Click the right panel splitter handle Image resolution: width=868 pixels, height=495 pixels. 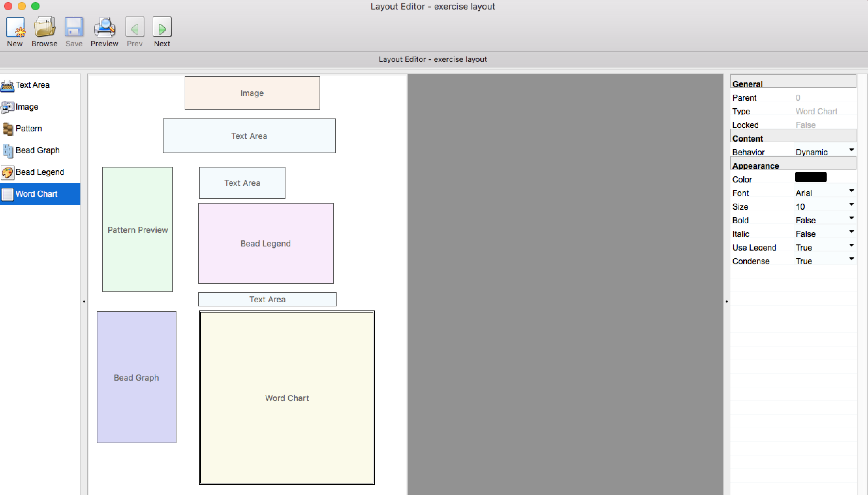pyautogui.click(x=727, y=301)
